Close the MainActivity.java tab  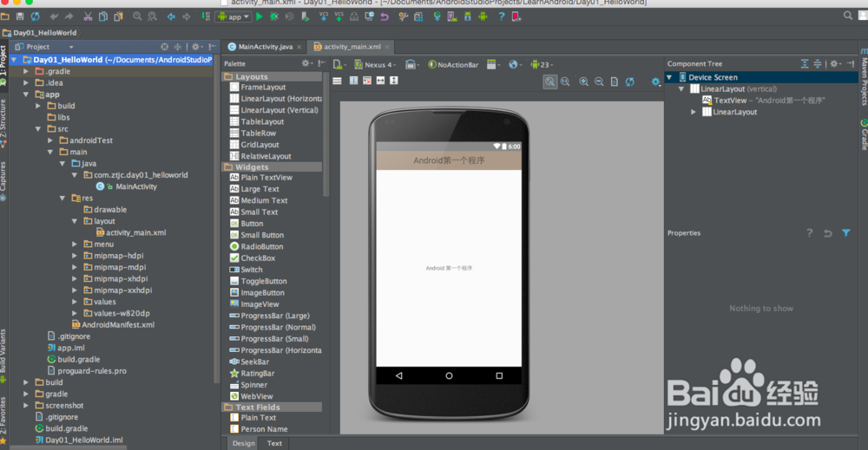(x=299, y=47)
